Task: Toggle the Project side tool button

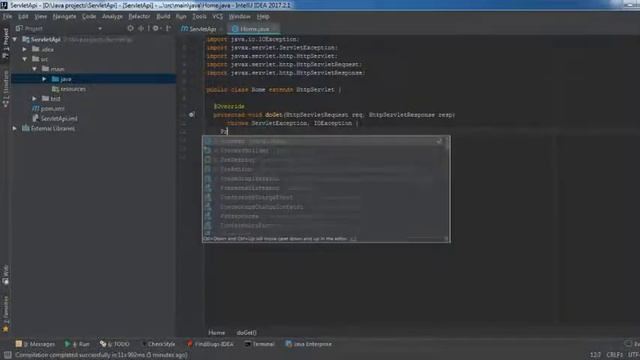Action: [x=5, y=43]
